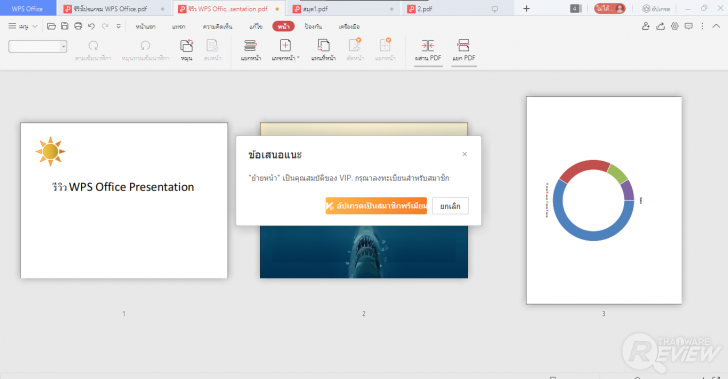The image size is (728, 379).
Task: Click the cloud share icon
Action: coord(660,26)
